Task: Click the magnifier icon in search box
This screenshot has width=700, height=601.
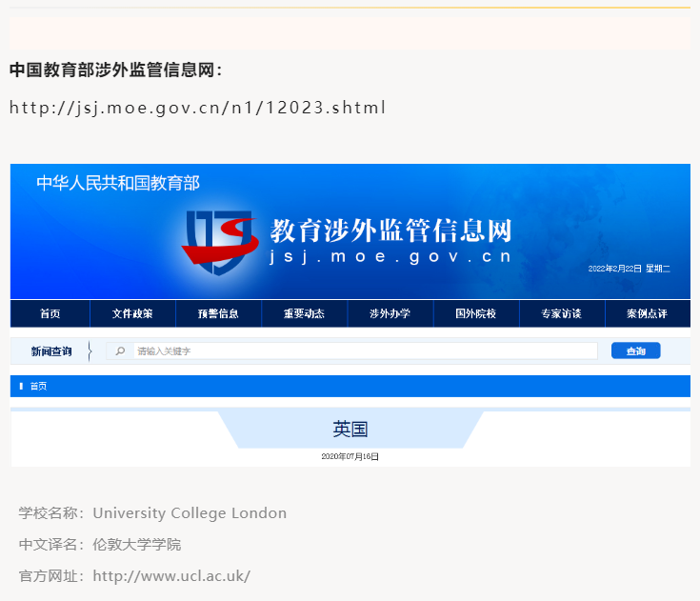Action: [120, 351]
